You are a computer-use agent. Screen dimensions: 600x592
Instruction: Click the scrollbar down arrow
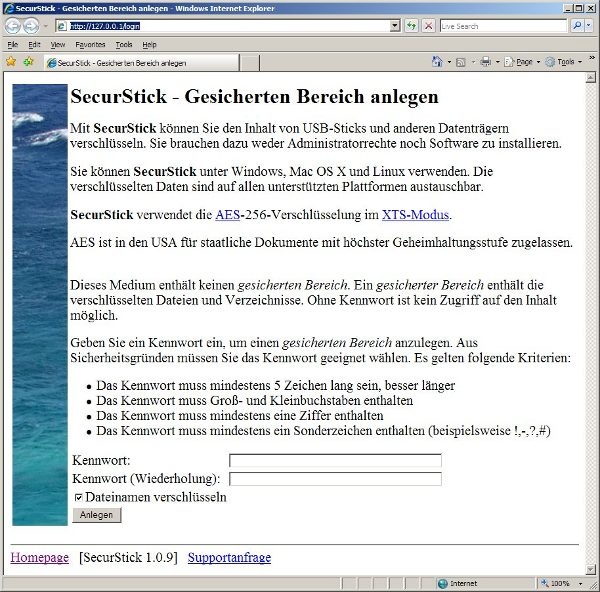590,569
